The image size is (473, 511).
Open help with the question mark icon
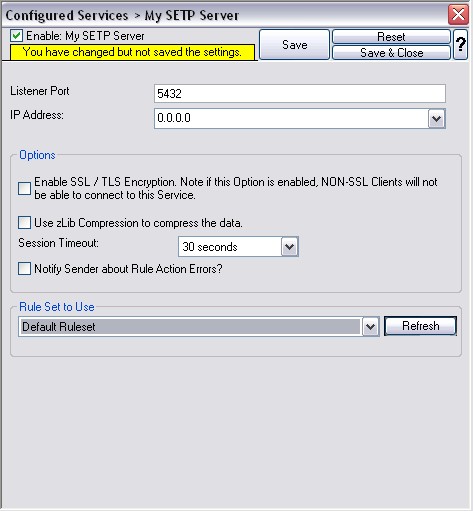[x=461, y=44]
